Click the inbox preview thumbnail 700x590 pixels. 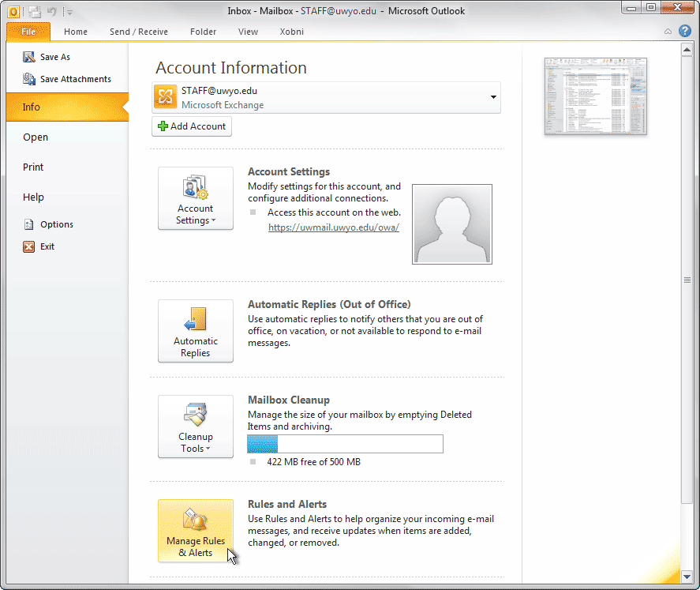pos(596,96)
